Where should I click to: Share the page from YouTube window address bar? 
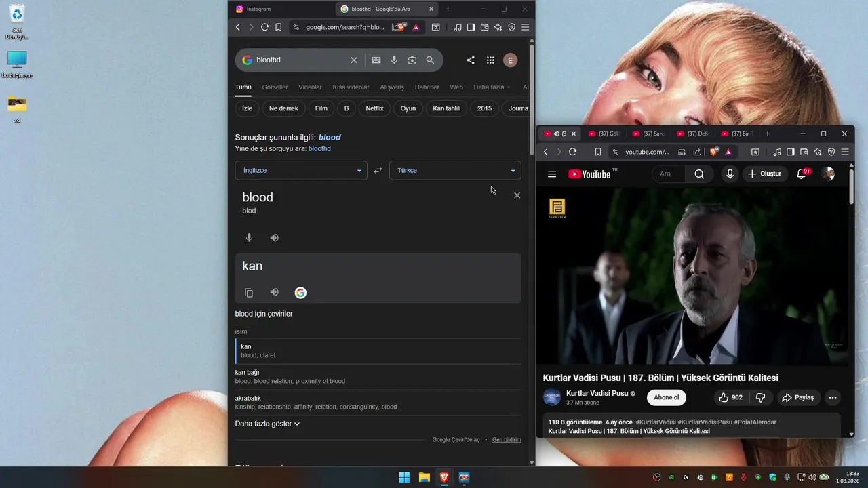pyautogui.click(x=697, y=152)
